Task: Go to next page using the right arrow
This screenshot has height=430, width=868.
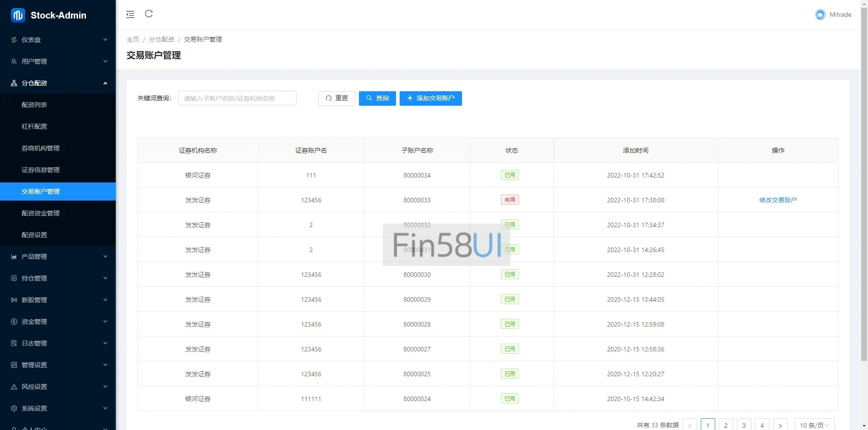Action: click(780, 425)
